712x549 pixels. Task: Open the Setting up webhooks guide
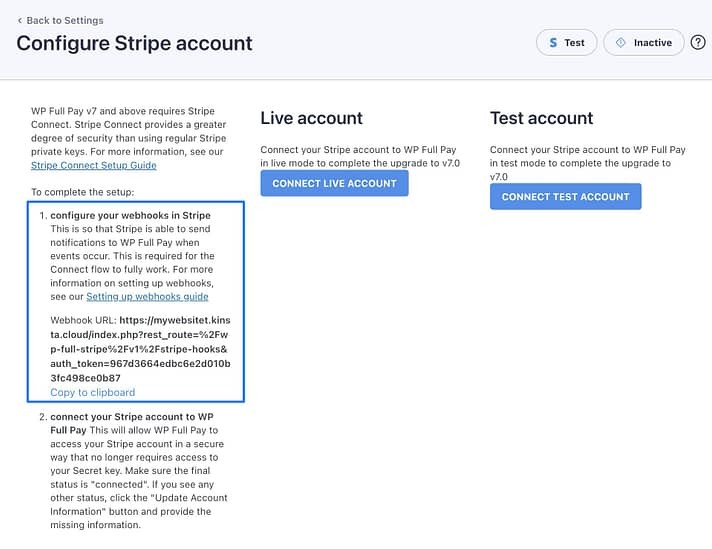(147, 296)
